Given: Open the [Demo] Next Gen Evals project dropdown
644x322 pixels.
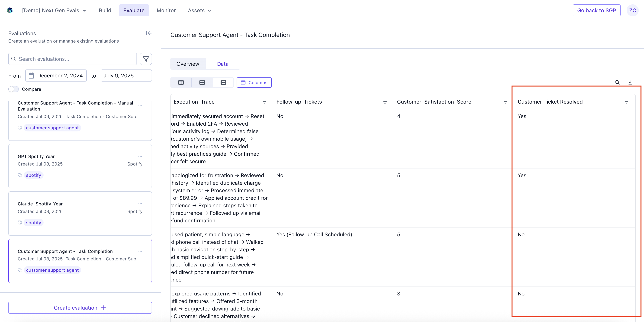Looking at the screenshot, I should (x=54, y=11).
